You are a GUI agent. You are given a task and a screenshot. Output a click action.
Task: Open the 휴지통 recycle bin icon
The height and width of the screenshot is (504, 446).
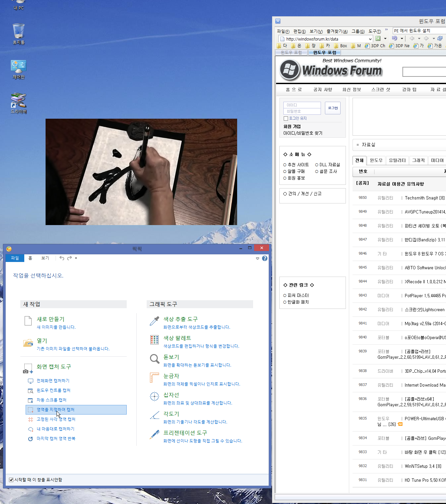pos(19,34)
